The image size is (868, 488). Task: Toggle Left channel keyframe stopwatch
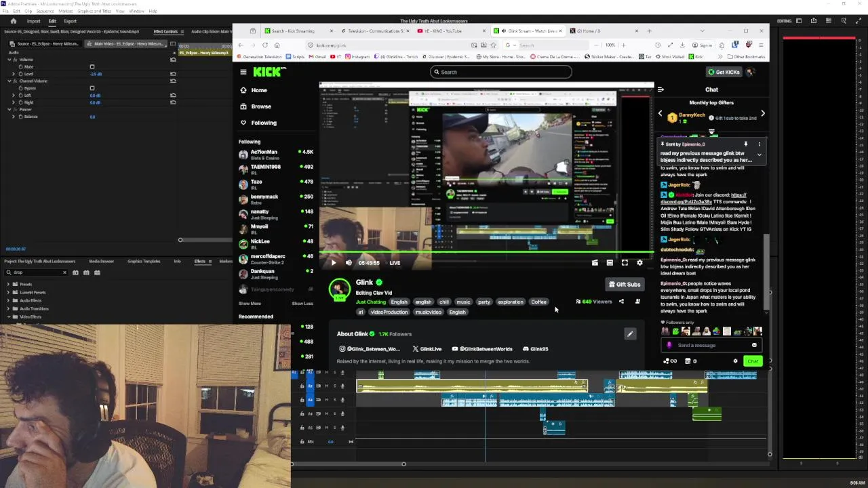tap(20, 95)
